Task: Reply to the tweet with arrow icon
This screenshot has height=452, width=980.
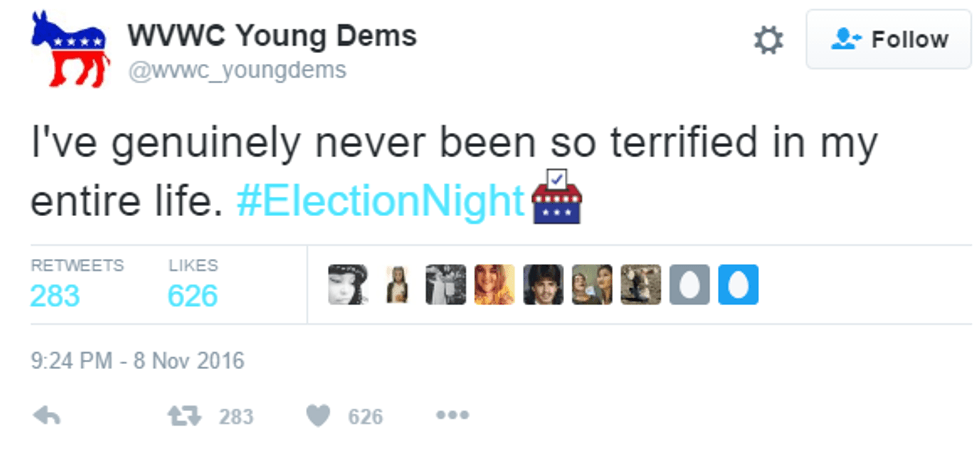Action: (47, 416)
